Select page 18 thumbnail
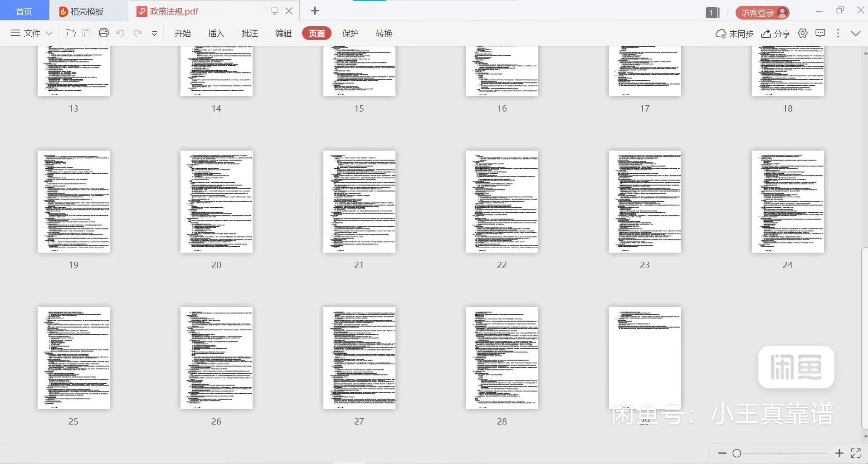This screenshot has width=868, height=464. click(788, 71)
